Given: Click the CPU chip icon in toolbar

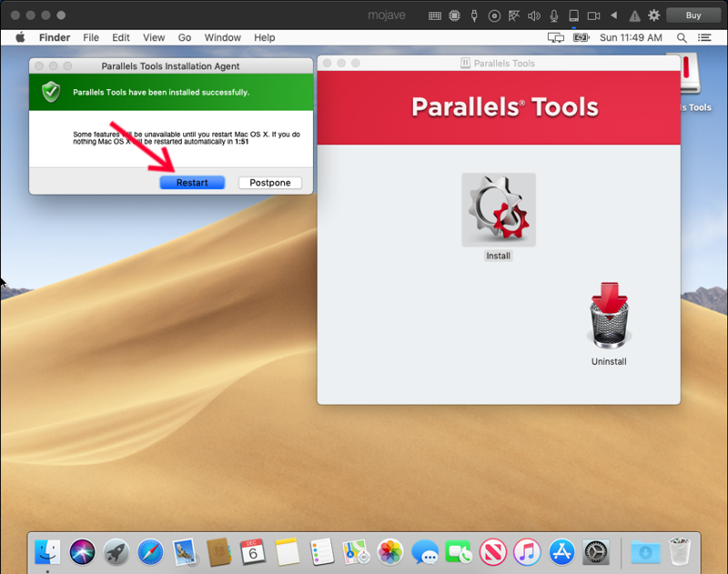Looking at the screenshot, I should 454,15.
